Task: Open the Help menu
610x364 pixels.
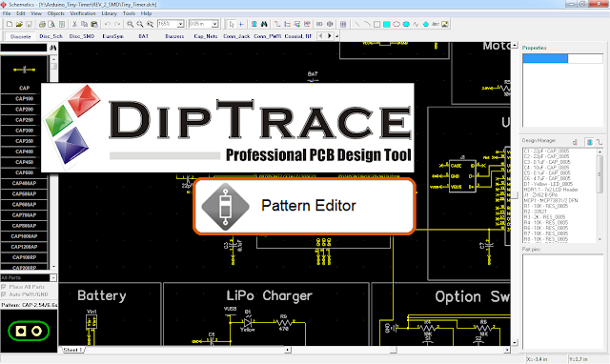Action: pos(146,13)
